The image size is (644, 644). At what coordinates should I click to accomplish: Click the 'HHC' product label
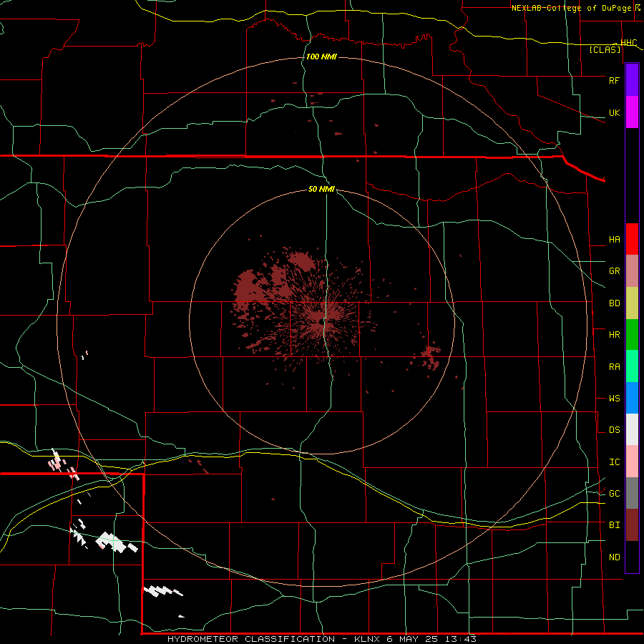[x=628, y=43]
